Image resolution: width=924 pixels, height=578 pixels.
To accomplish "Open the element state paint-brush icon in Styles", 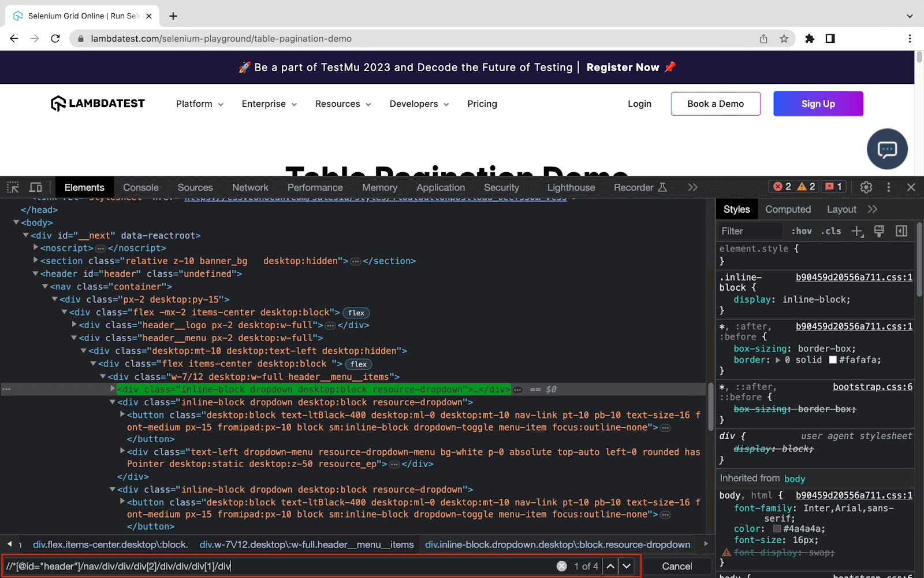I will 879,231.
